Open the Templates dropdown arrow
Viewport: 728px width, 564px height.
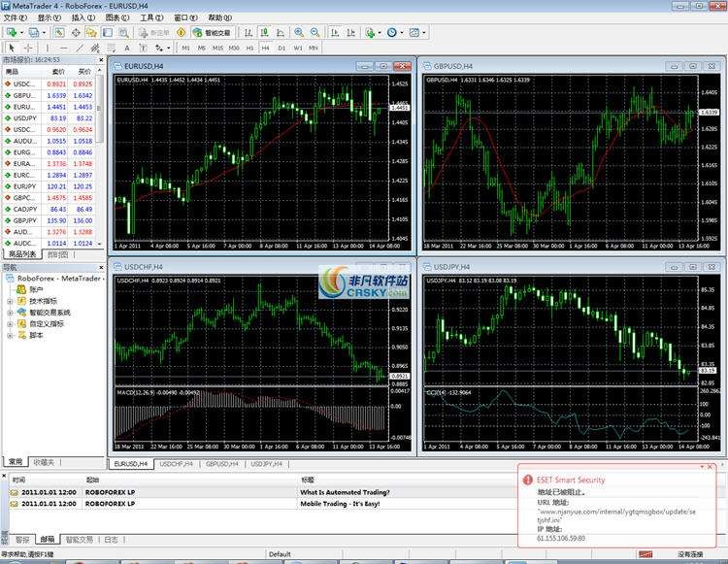tap(424, 32)
